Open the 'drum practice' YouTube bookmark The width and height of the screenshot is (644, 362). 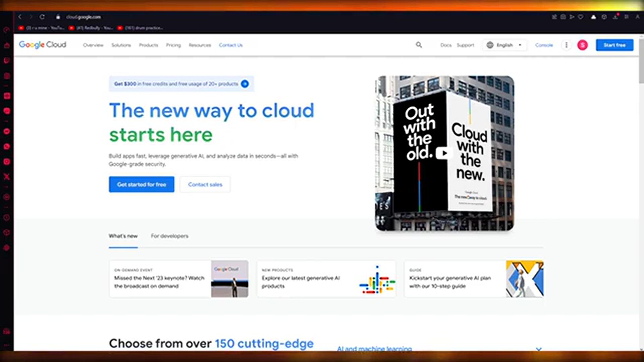141,28
